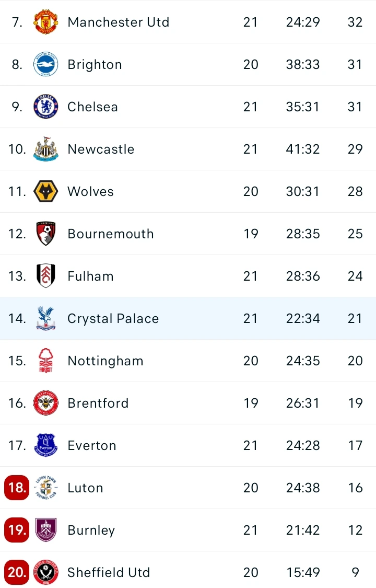Tap the Crystal Palace eagle crest
This screenshot has height=588, width=376.
[x=46, y=318]
